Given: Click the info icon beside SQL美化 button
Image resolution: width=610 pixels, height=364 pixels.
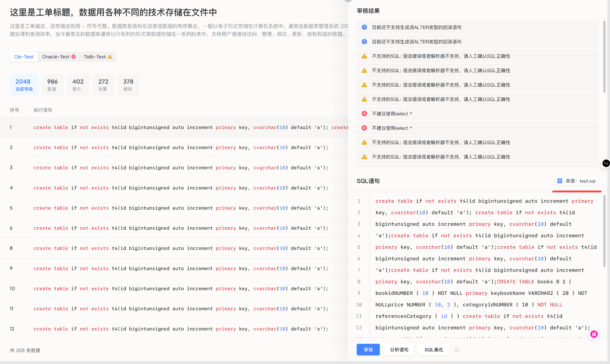Looking at the screenshot, I should pos(457,349).
